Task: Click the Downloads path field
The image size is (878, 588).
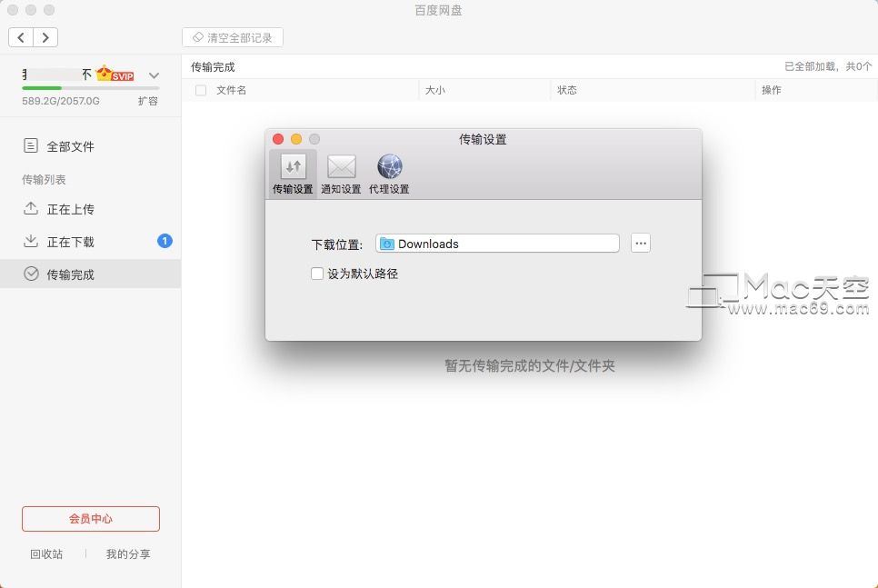Action: (x=497, y=244)
